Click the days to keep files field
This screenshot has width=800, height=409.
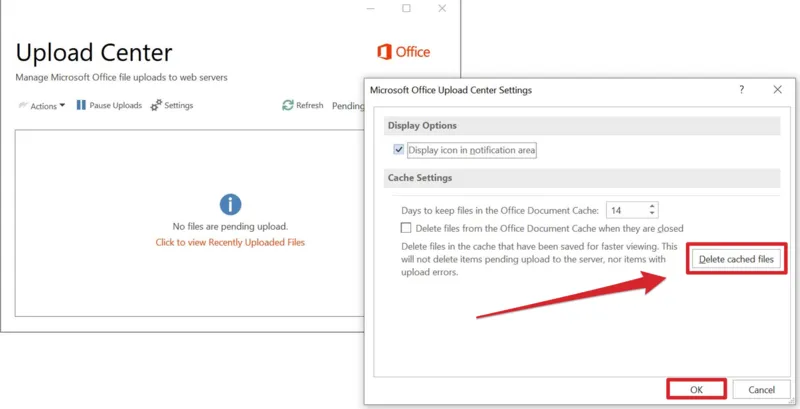(627, 210)
